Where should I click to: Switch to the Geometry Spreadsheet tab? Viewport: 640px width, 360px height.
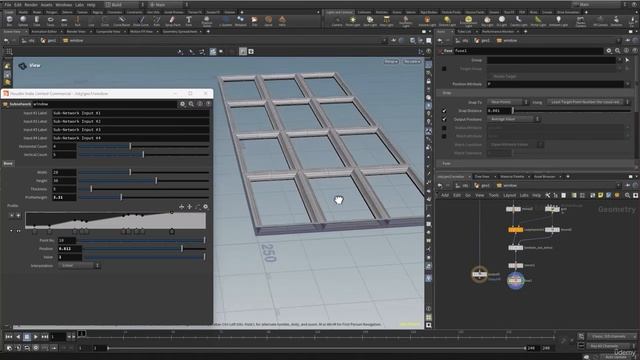[x=180, y=31]
